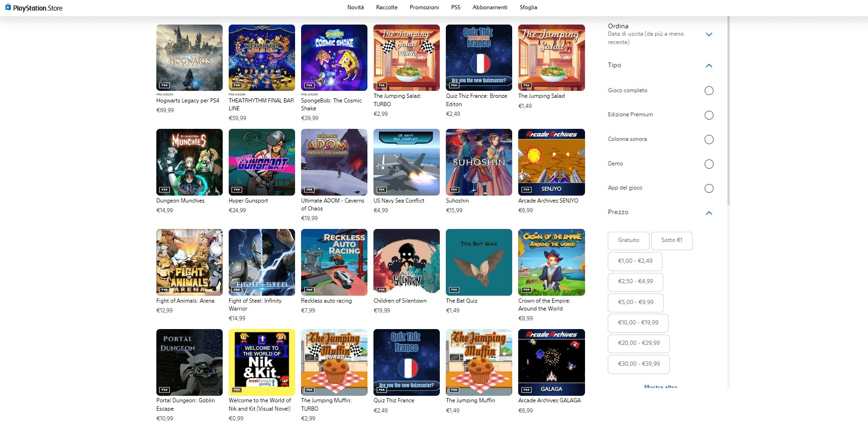Click the Mostra altro link
This screenshot has height=425, width=868.
click(661, 387)
